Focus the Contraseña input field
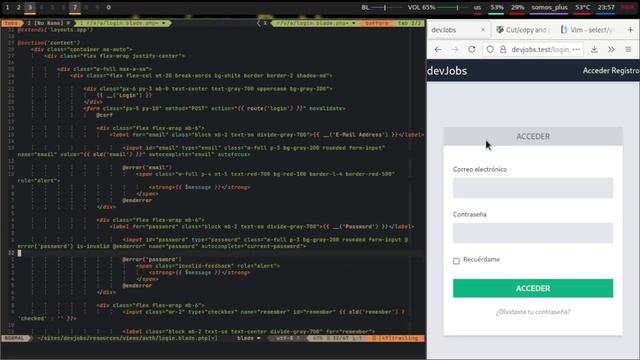Screen dimensions: 640x360 (533, 233)
